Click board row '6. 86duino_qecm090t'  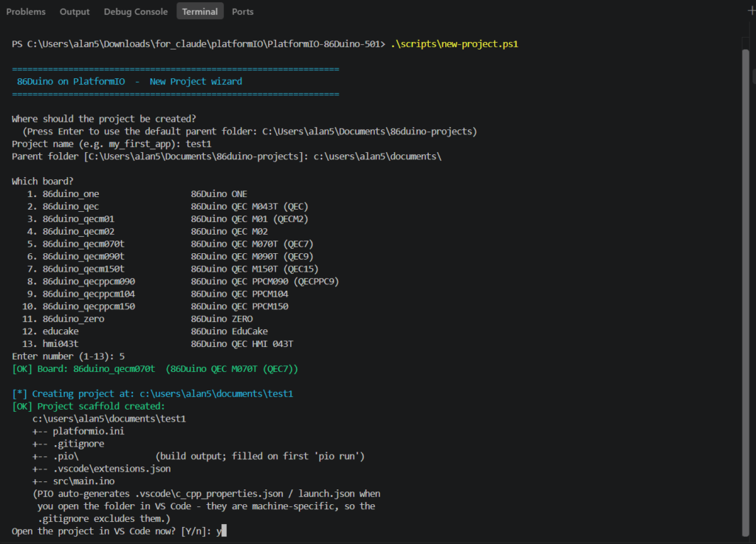(170, 257)
